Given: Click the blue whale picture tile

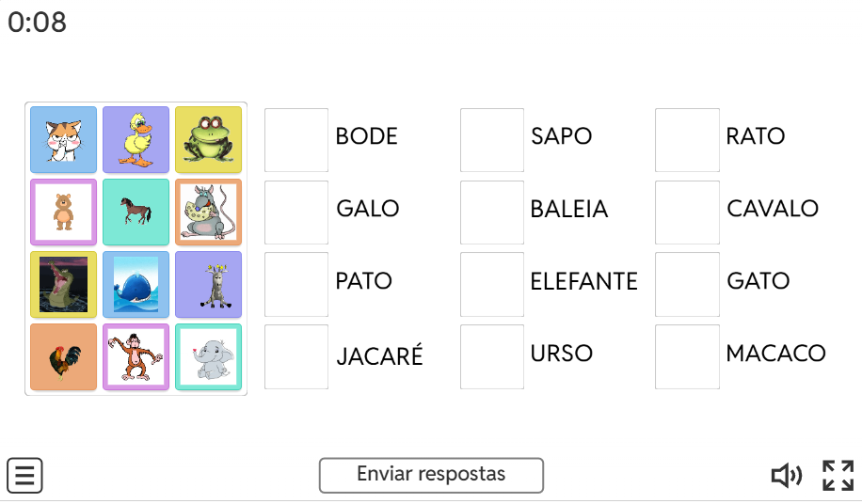Looking at the screenshot, I should (x=136, y=285).
